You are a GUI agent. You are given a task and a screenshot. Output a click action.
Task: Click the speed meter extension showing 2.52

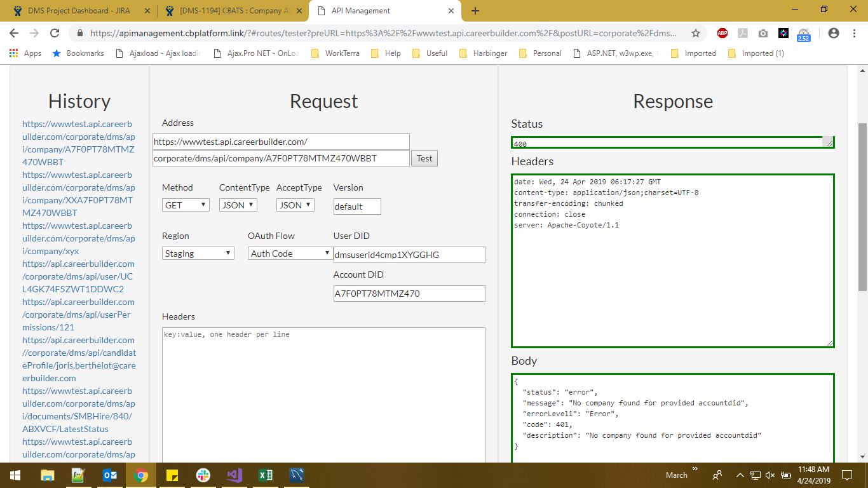804,34
